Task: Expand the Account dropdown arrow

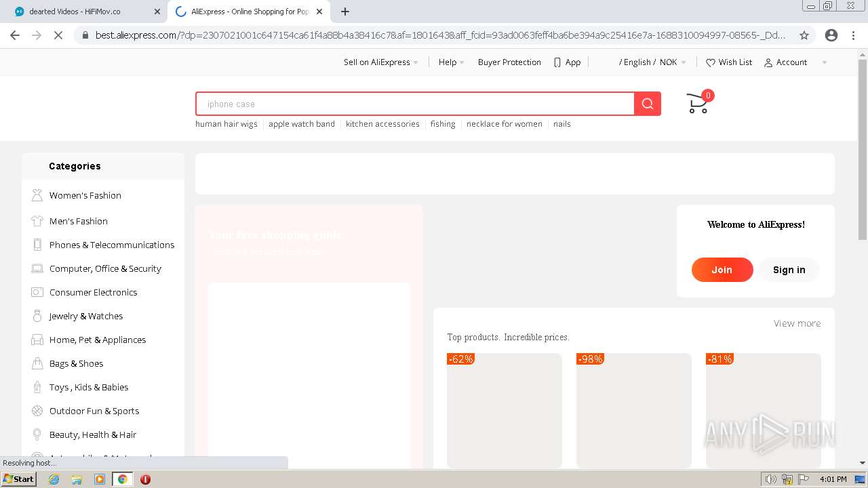Action: [825, 62]
